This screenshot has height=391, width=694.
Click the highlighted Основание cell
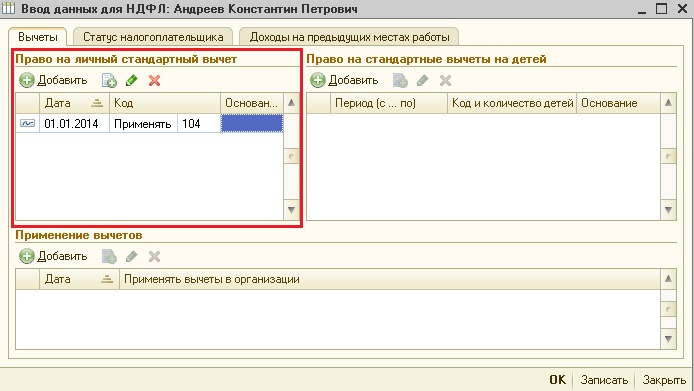tap(252, 124)
